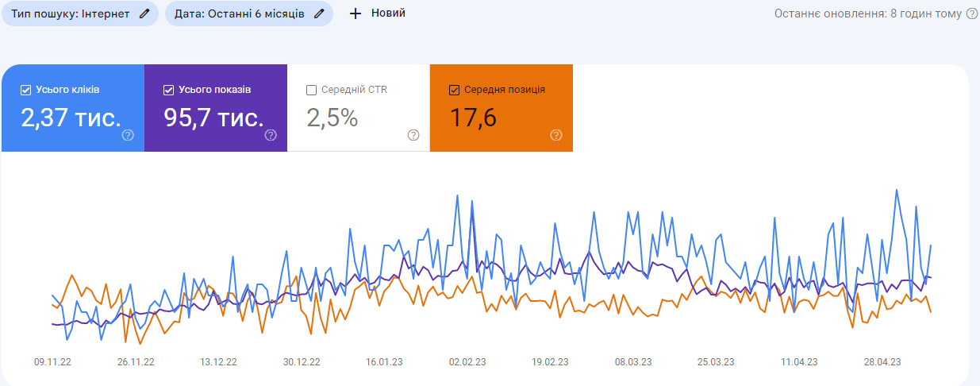The width and height of the screenshot is (980, 386).
Task: Click the 17,6 average position value
Action: click(x=473, y=118)
